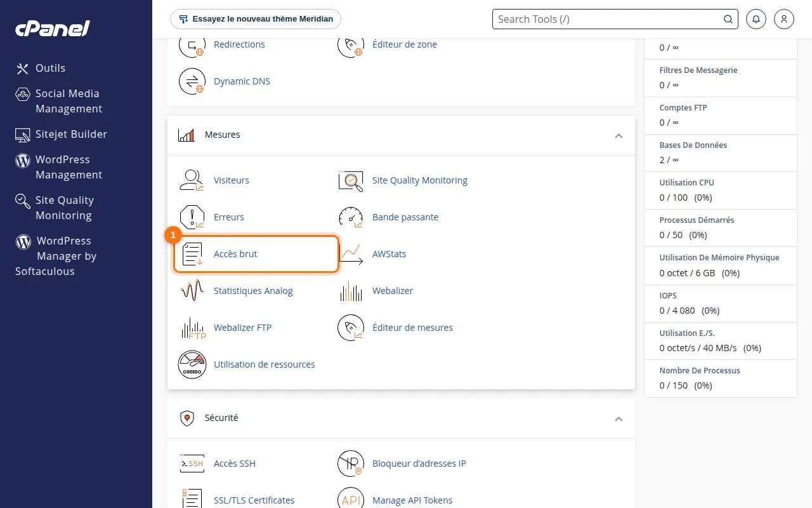Collapse the Mesures section chevron
This screenshot has width=812, height=508.
click(619, 135)
